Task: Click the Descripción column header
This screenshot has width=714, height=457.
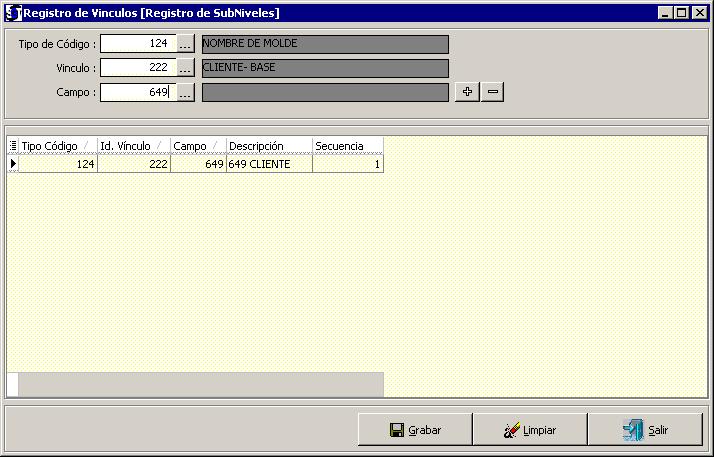Action: [268, 146]
